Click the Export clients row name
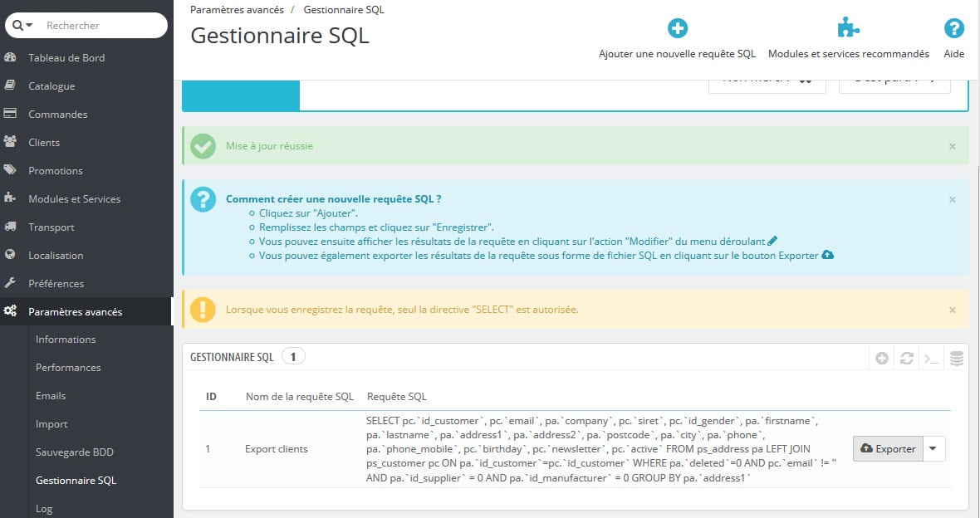 [277, 448]
